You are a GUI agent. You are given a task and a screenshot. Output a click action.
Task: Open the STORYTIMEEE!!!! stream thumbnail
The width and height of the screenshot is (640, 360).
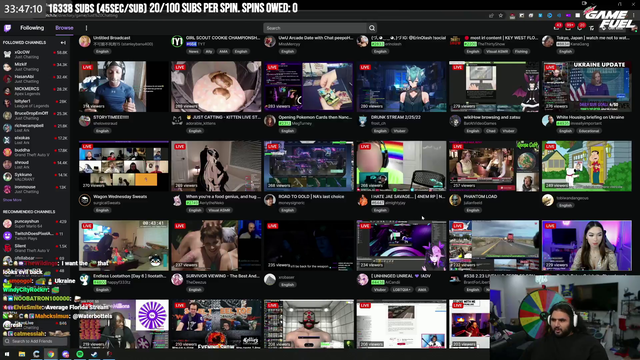point(124,87)
